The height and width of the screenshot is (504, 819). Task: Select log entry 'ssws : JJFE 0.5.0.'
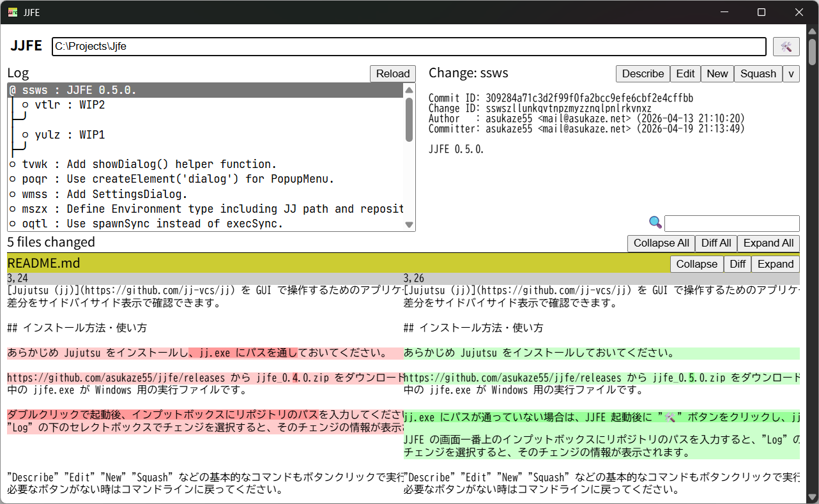click(206, 90)
